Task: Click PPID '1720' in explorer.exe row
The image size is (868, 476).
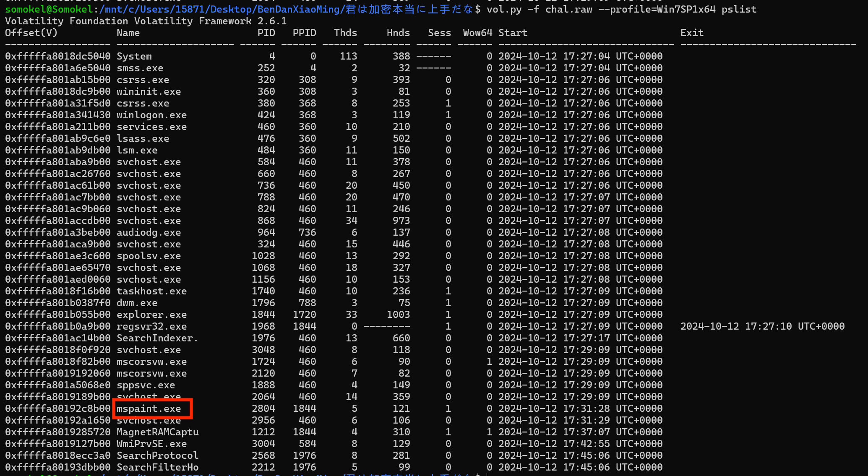Action: (x=305, y=315)
